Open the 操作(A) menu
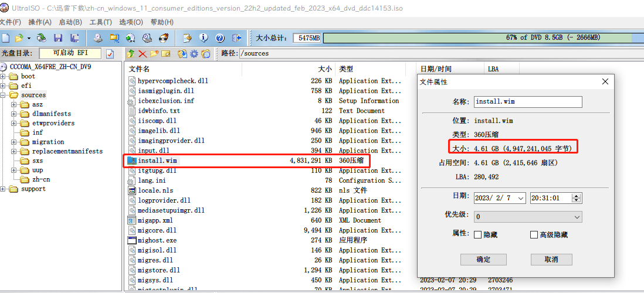Image resolution: width=644 pixels, height=293 pixels. click(x=40, y=22)
